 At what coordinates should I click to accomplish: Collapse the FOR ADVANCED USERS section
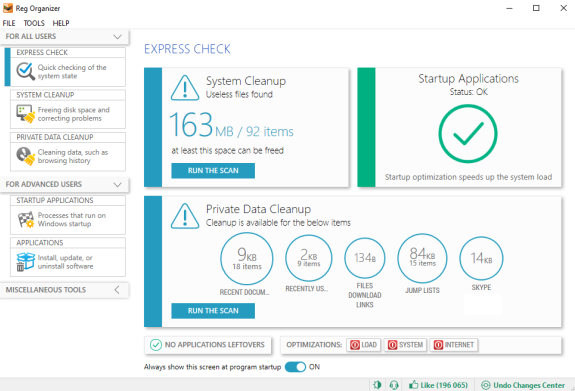[117, 184]
